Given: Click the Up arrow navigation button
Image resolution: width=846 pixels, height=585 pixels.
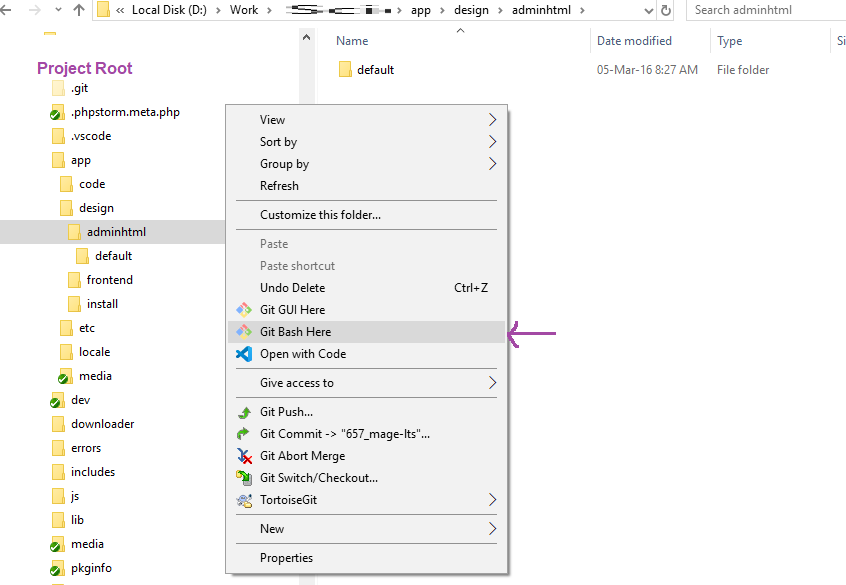Looking at the screenshot, I should pos(79,10).
